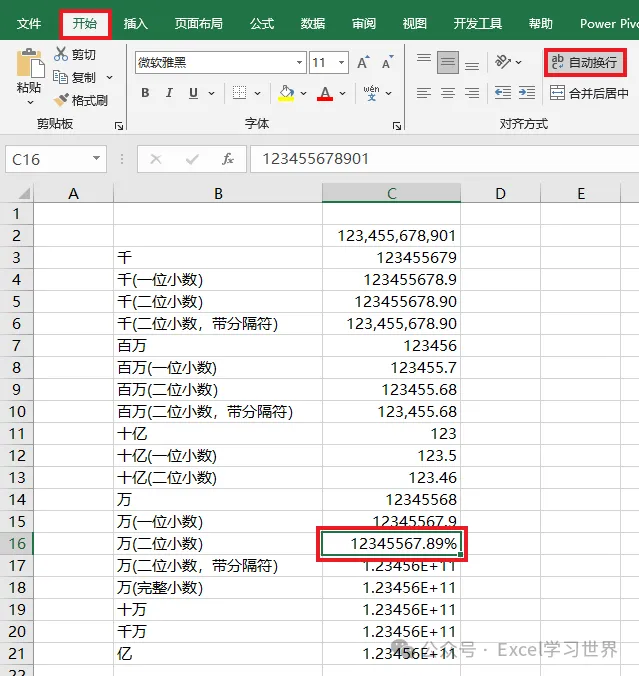Apply yellow fill color bucket
639x676 pixels.
[x=286, y=93]
